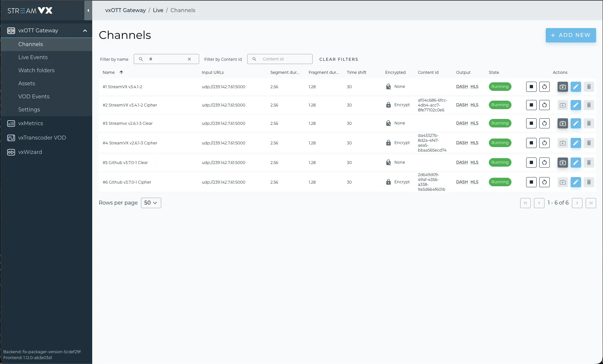Open the Rows per page dropdown

click(151, 203)
